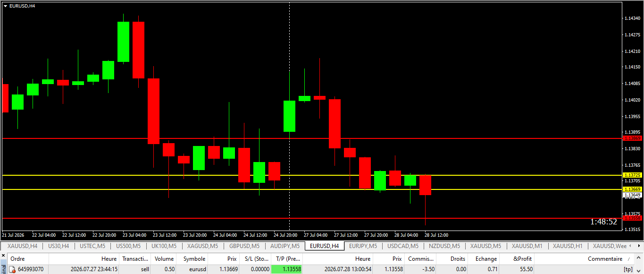644x274 pixels.
Task: Switch to the AUDJPY,M5 chart tab
Action: [285, 246]
